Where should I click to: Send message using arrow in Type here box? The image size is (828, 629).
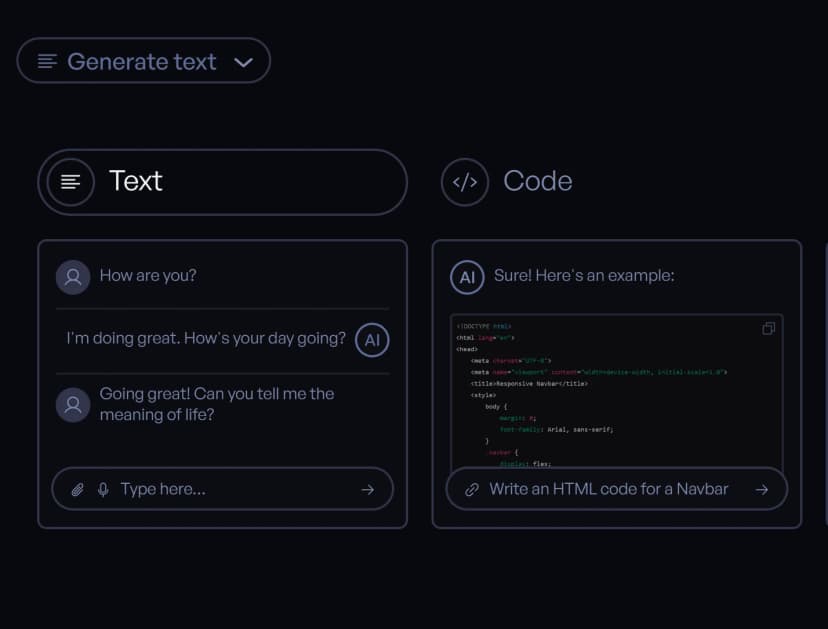click(x=367, y=490)
